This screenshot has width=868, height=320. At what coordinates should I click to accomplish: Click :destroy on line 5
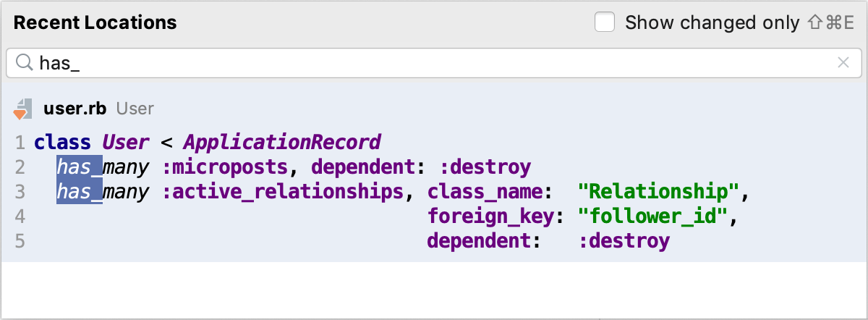pyautogui.click(x=624, y=241)
